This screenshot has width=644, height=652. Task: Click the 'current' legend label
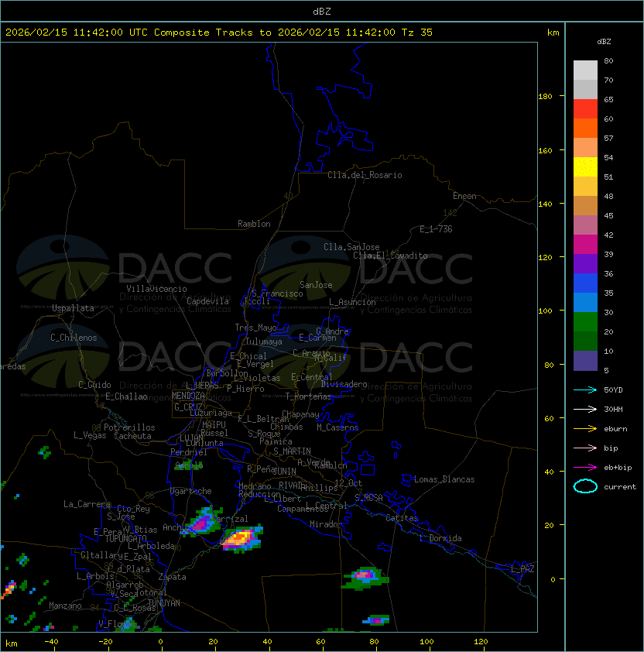[620, 486]
